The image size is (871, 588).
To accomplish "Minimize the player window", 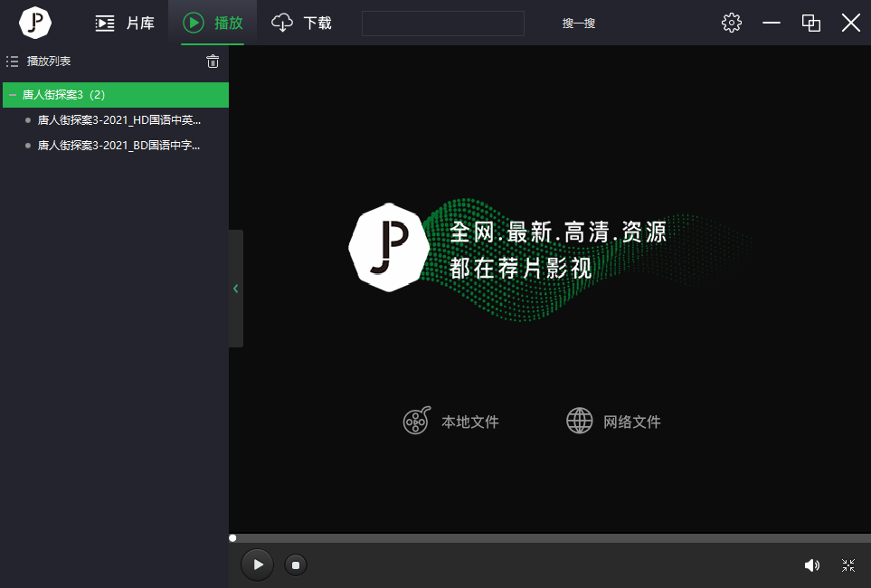I will [771, 23].
